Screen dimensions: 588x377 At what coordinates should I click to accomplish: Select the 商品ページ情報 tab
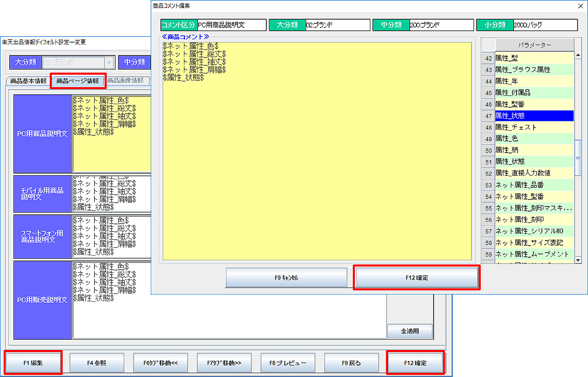[78, 81]
